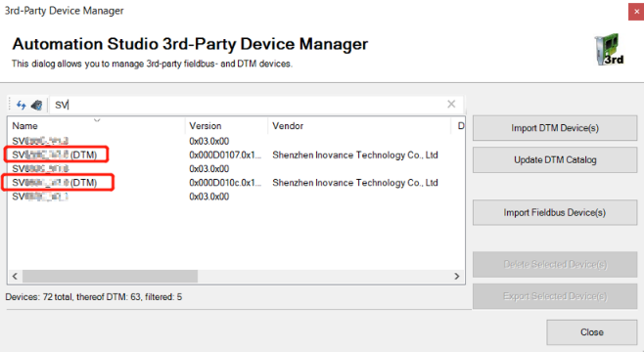
Task: Click Update DTM Catalog button
Action: (x=555, y=160)
